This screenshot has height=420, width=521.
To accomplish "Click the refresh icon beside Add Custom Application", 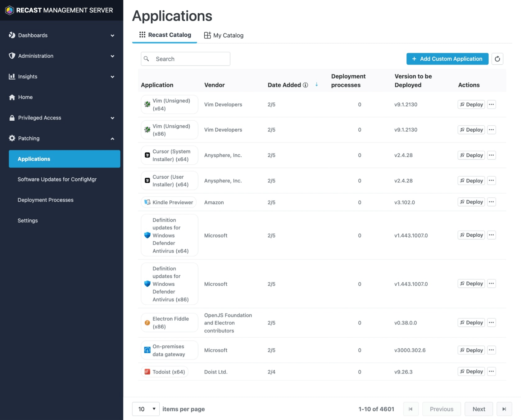I will coord(497,59).
